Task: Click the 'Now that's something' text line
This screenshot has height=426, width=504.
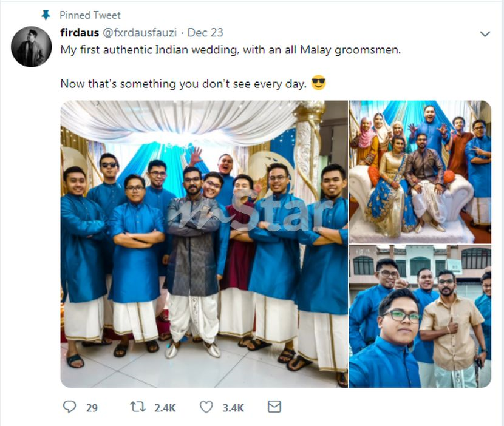Action: (x=183, y=84)
